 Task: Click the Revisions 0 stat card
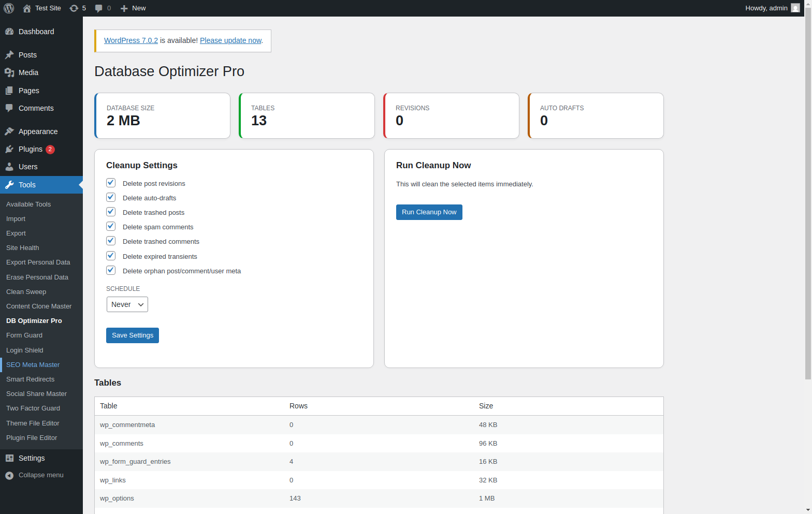coord(451,116)
